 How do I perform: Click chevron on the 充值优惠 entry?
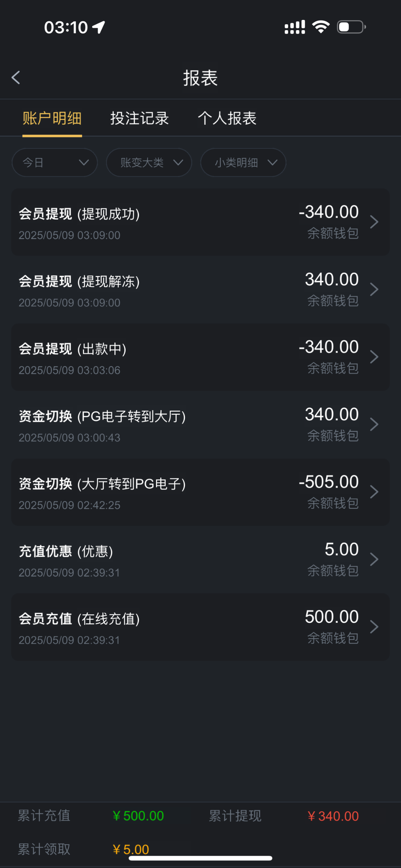[x=374, y=559]
